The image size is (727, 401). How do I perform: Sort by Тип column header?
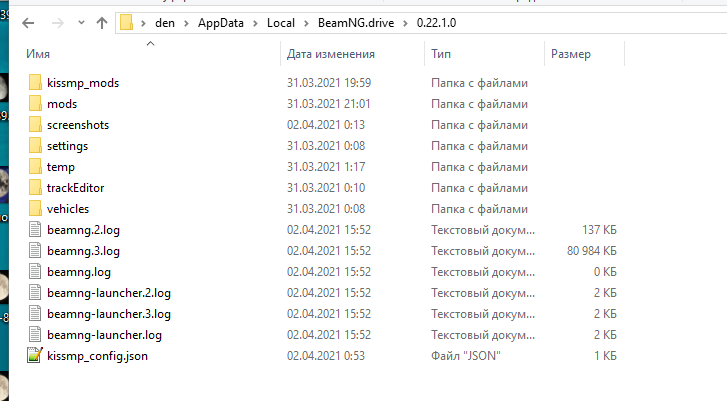click(441, 54)
